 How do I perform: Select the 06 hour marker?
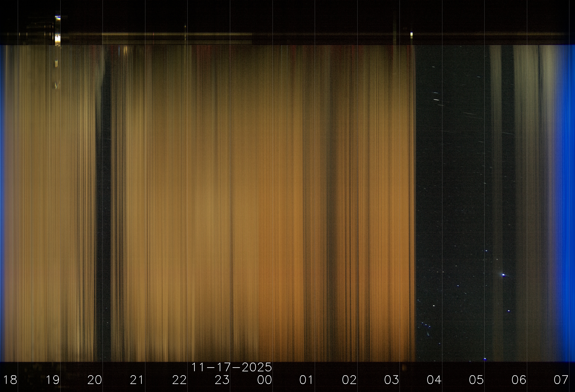(x=519, y=380)
